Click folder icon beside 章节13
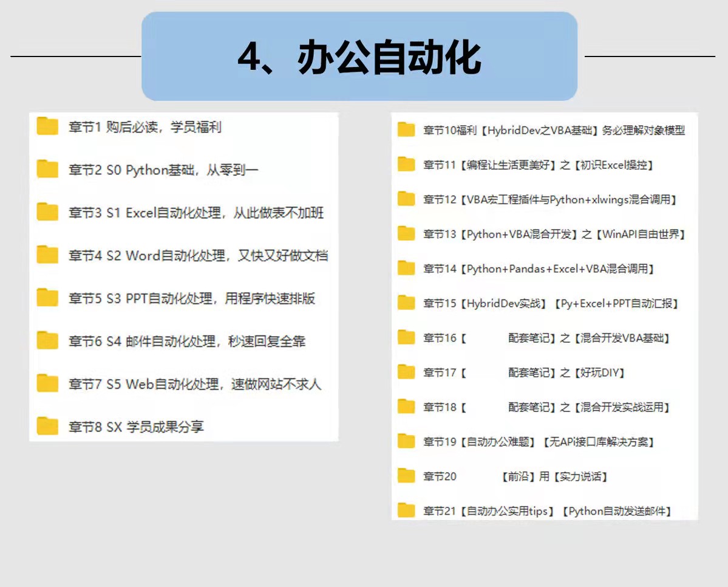Viewport: 728px width, 587px height. pyautogui.click(x=406, y=233)
